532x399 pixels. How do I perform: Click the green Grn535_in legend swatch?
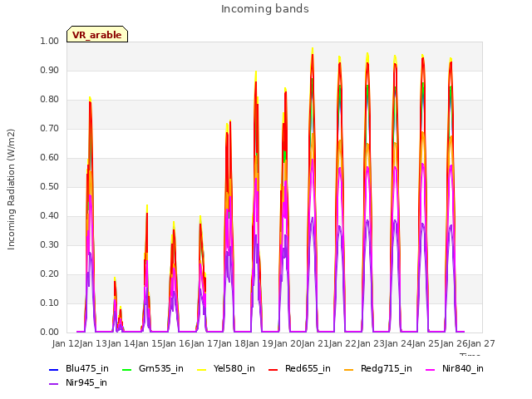126,369
